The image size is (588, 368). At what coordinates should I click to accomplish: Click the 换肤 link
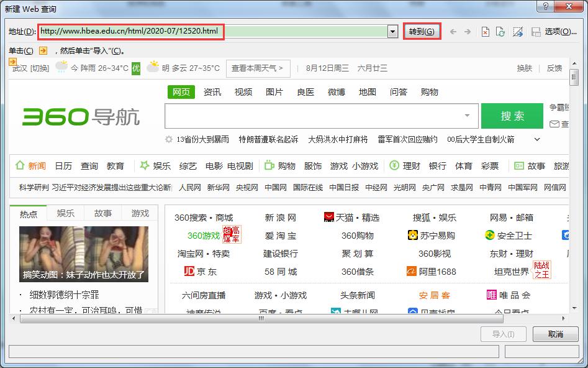525,68
